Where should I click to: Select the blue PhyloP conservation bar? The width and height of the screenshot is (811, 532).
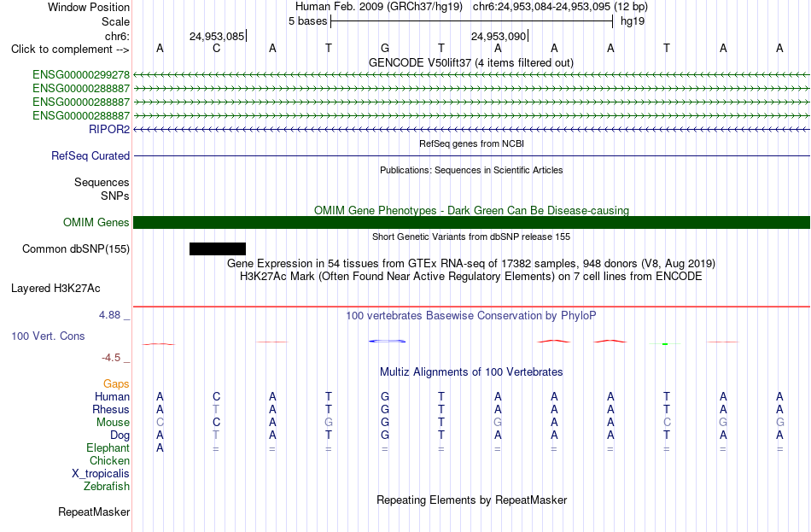tap(387, 341)
